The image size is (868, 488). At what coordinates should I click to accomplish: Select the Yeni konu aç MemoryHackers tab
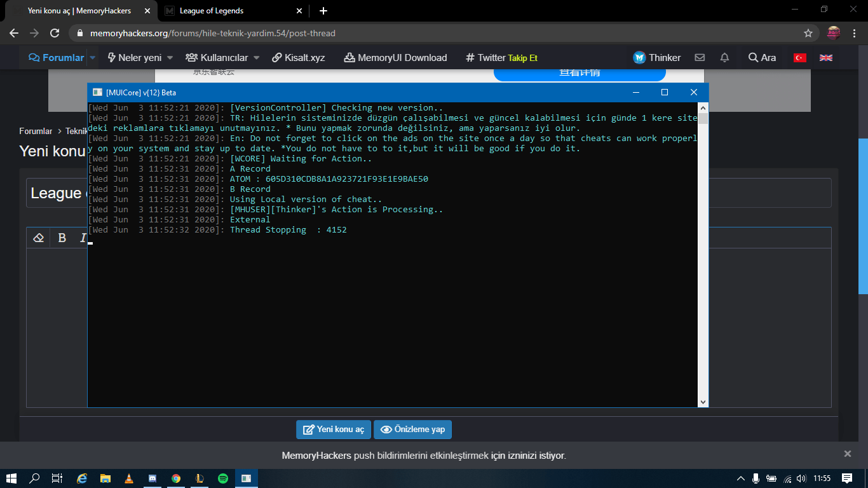[x=79, y=11]
